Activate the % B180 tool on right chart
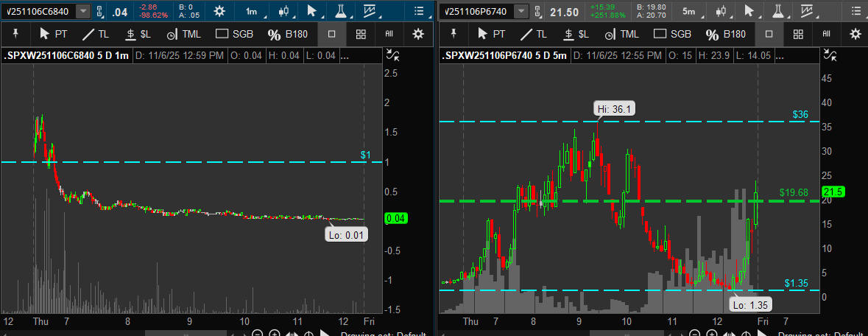Screen dimensions: 868x336 click(x=727, y=34)
